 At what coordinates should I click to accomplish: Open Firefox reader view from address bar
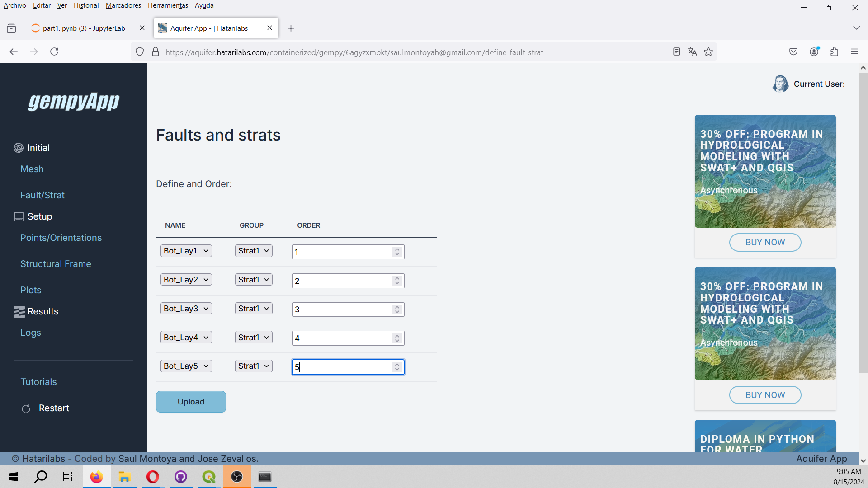click(x=676, y=52)
